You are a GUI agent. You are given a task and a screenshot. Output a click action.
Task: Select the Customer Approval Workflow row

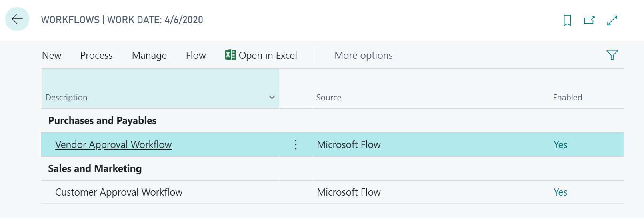tap(332, 192)
